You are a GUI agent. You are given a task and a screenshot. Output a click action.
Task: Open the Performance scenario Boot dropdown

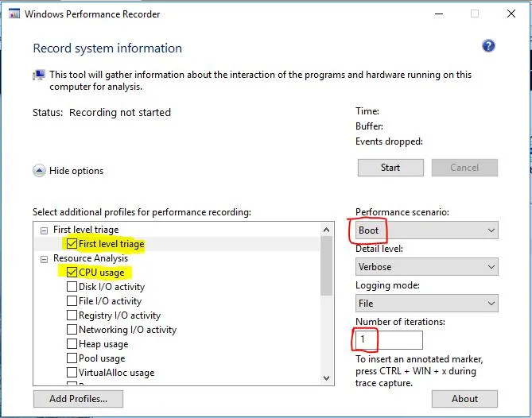427,230
